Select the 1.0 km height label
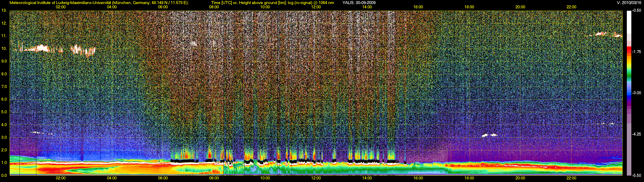 pos(4,163)
